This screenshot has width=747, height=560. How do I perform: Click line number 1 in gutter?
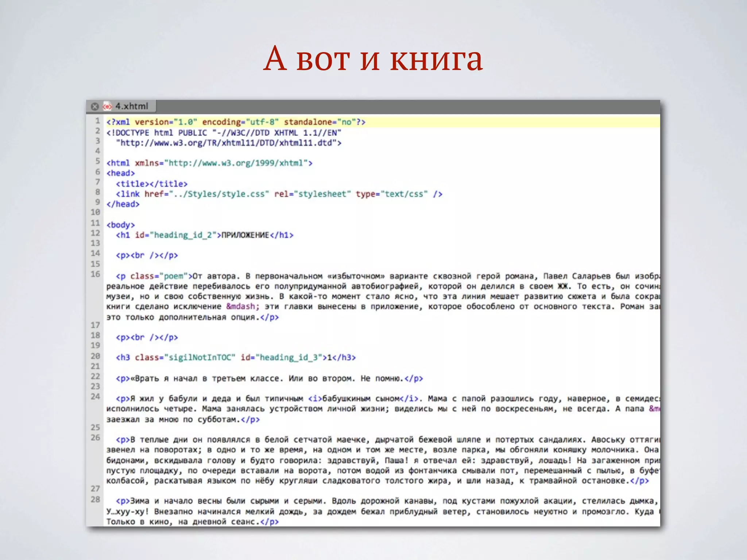[97, 121]
